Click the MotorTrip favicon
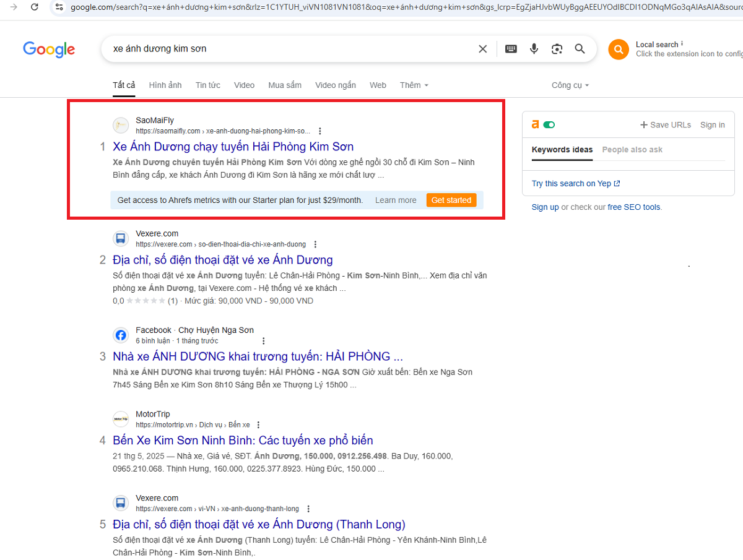 [121, 419]
